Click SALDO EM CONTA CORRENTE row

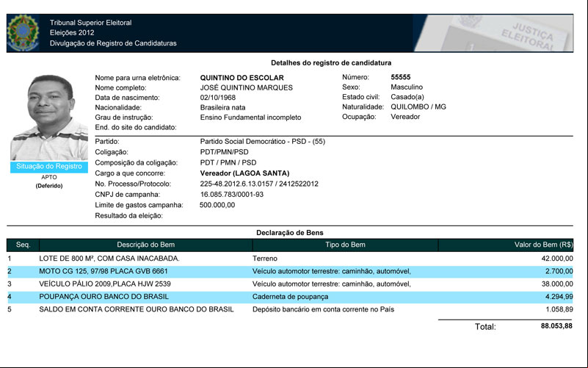point(136,309)
